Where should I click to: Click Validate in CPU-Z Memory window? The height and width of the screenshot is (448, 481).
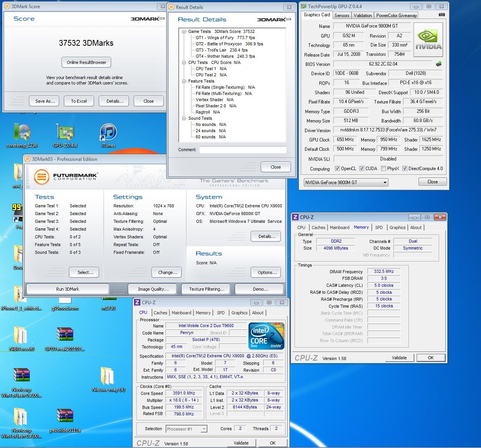coord(399,358)
